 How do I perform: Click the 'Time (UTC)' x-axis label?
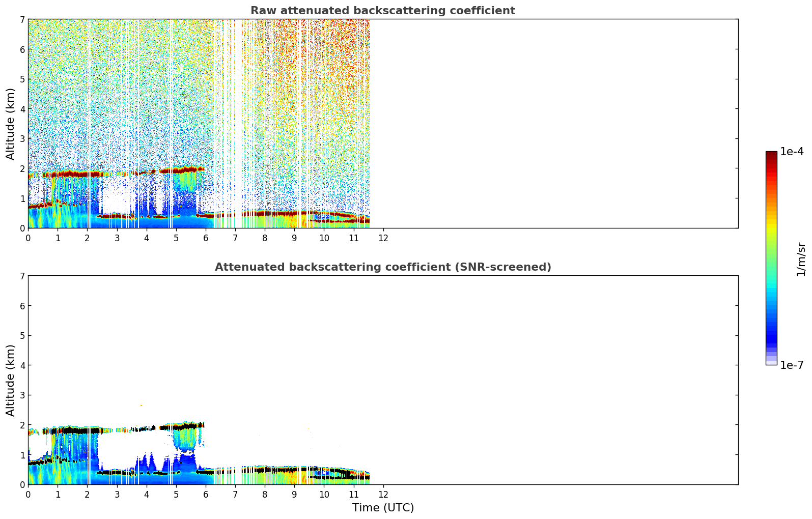click(383, 507)
